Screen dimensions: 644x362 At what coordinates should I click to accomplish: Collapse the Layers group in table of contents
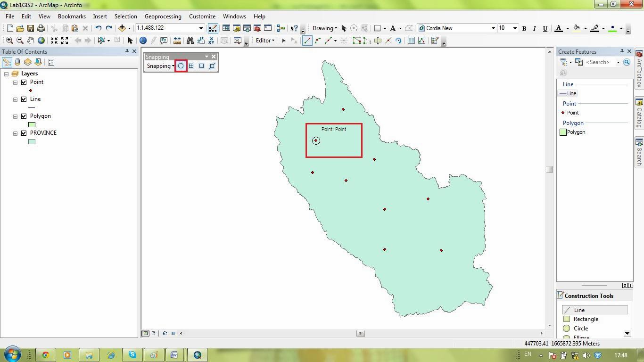pos(6,74)
